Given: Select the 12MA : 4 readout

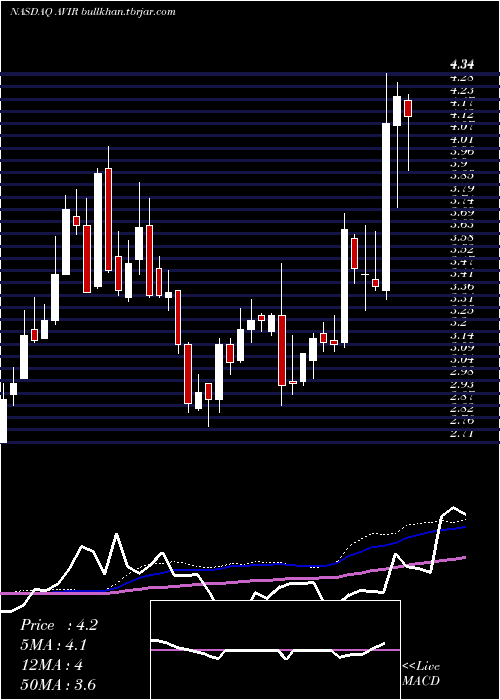Looking at the screenshot, I should click(x=51, y=665).
